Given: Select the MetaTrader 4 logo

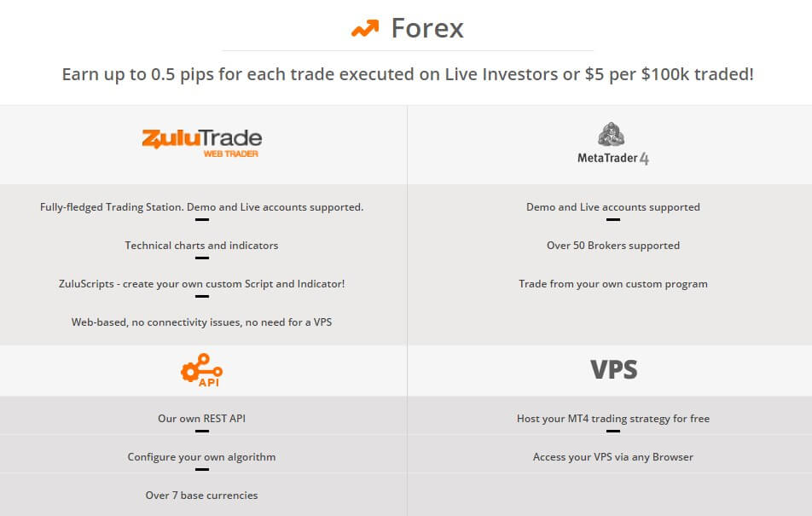Looking at the screenshot, I should [613, 144].
